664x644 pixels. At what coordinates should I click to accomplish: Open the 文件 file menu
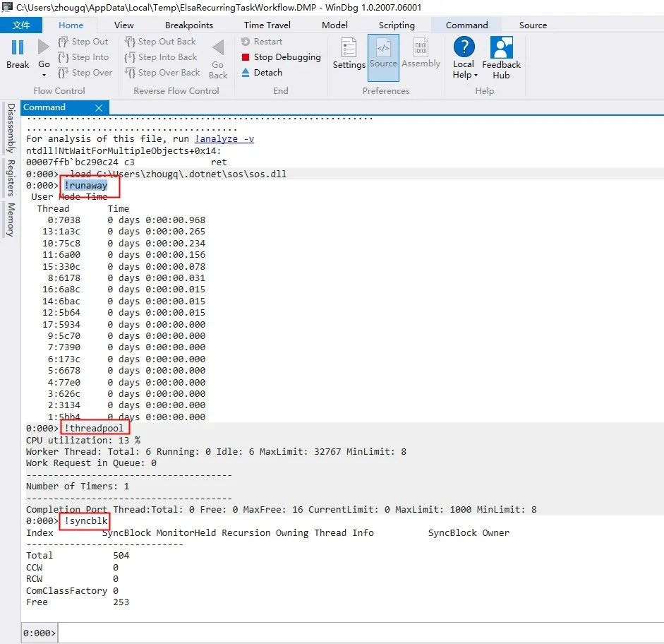coord(21,25)
